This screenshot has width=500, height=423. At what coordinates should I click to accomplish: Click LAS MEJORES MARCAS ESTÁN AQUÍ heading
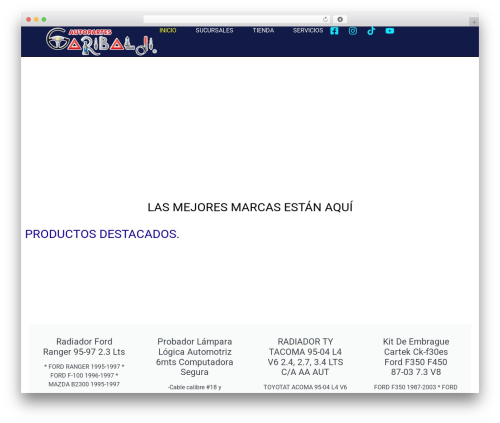point(250,207)
